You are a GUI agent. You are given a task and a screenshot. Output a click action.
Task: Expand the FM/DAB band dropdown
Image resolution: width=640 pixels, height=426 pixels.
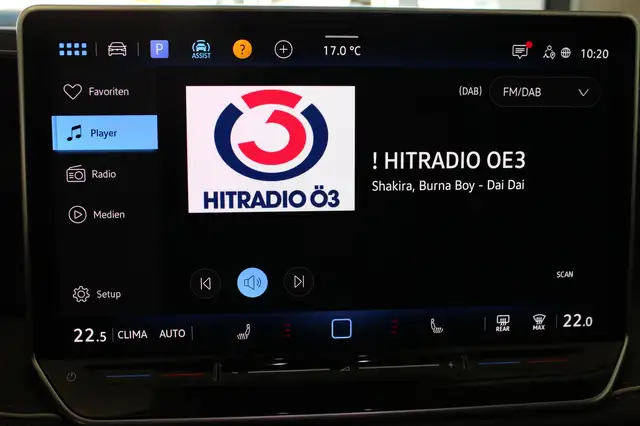click(x=544, y=92)
